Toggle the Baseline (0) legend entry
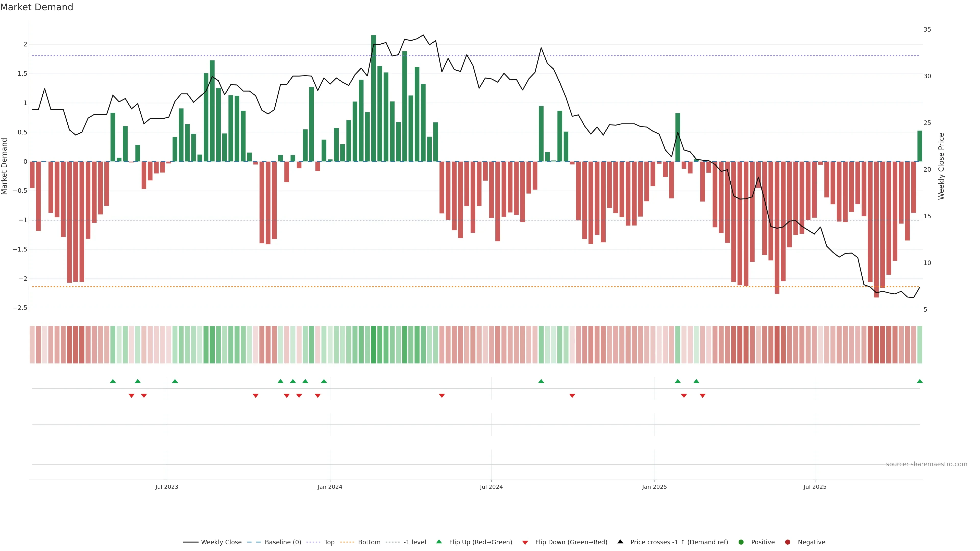 pos(283,542)
